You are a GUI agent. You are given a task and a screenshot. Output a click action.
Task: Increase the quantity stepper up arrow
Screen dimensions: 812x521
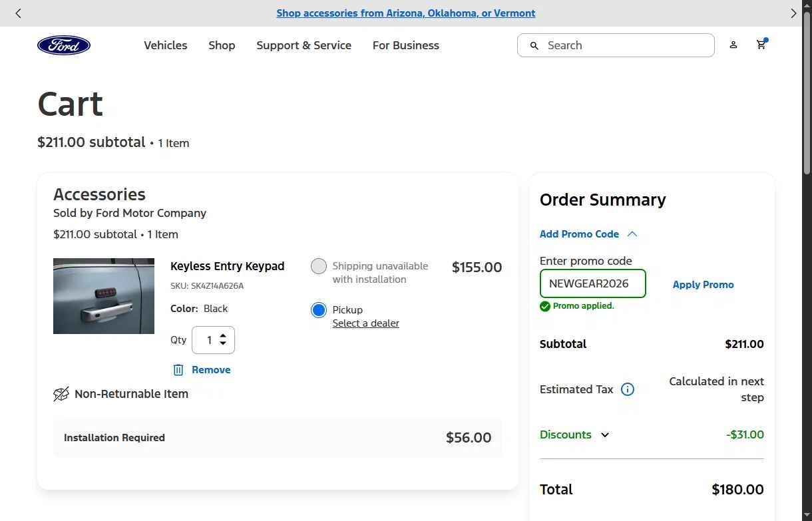[223, 336]
